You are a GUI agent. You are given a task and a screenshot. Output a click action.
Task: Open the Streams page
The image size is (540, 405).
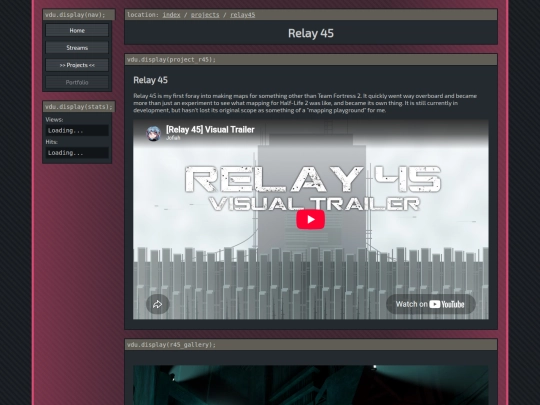coord(77,48)
